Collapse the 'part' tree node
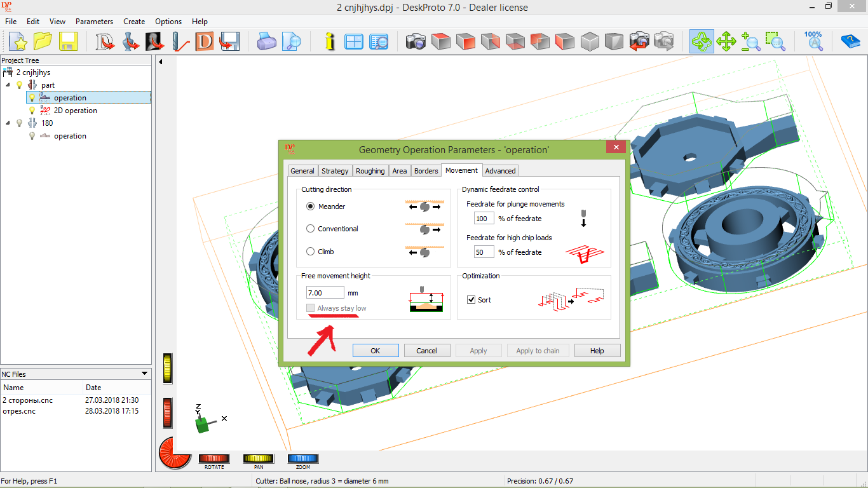The width and height of the screenshot is (868, 488). 8,85
